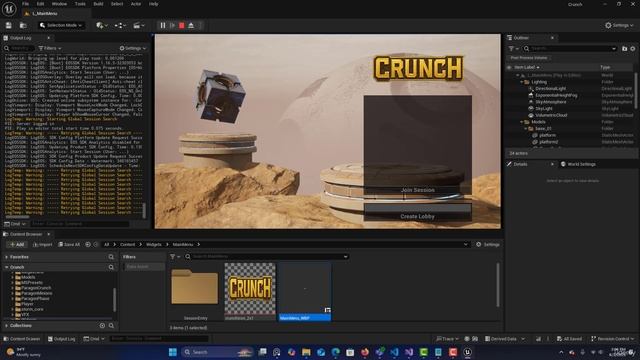Collapse the Crunch source tree section
This screenshot has height=360, width=640.
[x=7, y=267]
